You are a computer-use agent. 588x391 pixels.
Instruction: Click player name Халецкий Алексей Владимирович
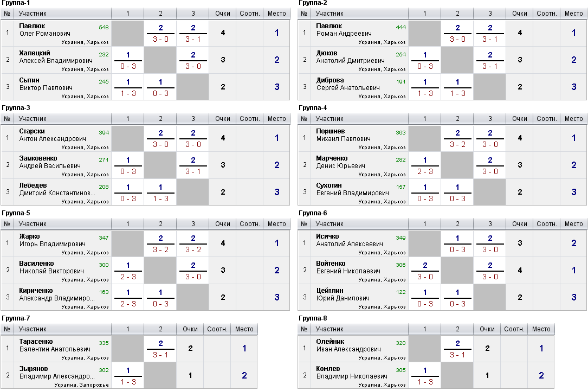[x=56, y=56]
